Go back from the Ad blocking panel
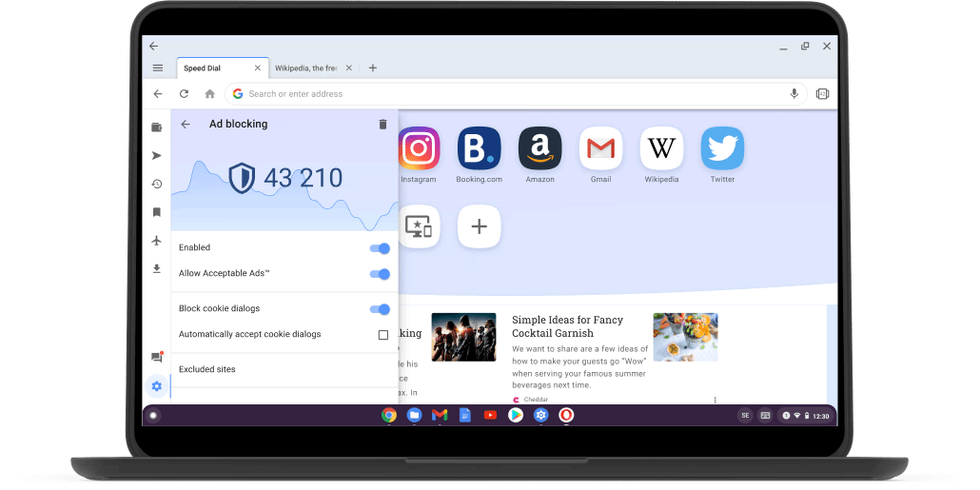The height and width of the screenshot is (490, 980). tap(186, 124)
